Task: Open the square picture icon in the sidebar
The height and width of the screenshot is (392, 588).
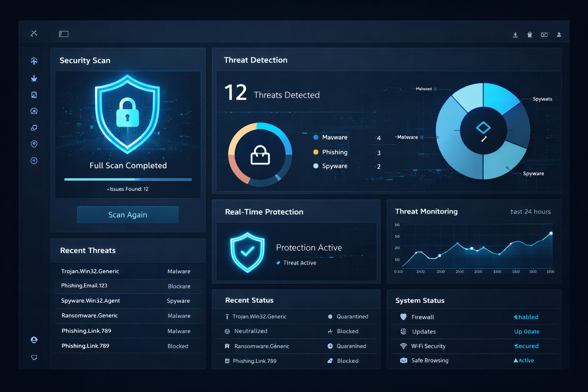Action: 34,95
